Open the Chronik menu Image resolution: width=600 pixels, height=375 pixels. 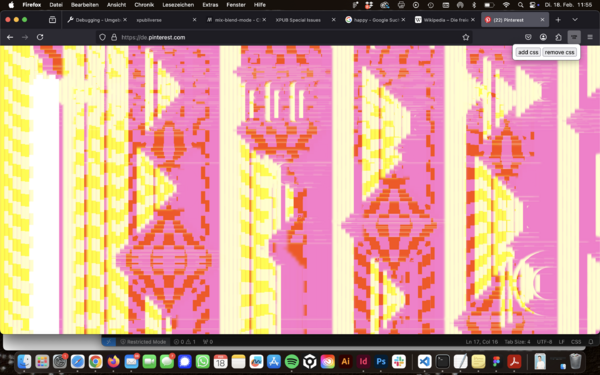(144, 5)
